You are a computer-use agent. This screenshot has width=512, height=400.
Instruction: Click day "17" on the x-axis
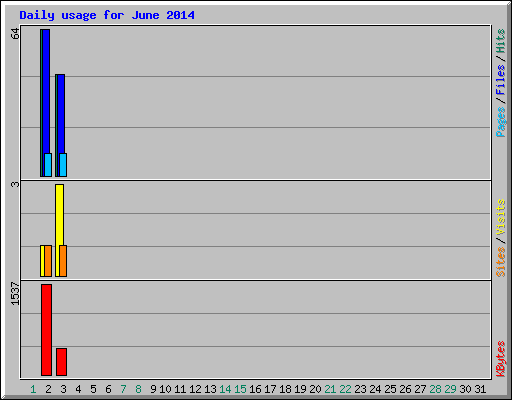[270, 389]
